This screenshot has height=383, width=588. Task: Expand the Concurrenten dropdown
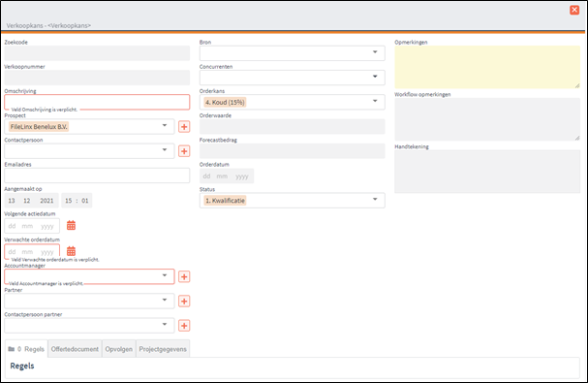(293, 78)
